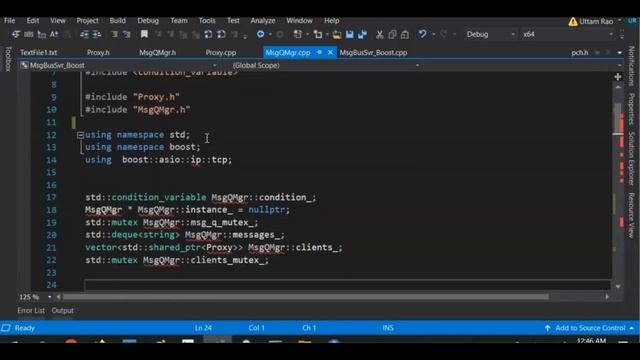Click Add to Source Control

coord(589,328)
